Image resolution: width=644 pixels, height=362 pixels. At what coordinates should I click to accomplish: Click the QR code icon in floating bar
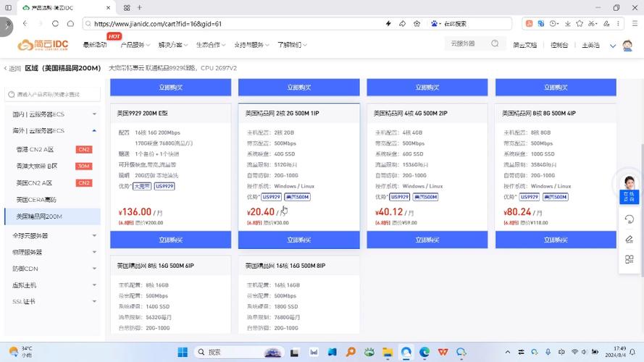(630, 259)
